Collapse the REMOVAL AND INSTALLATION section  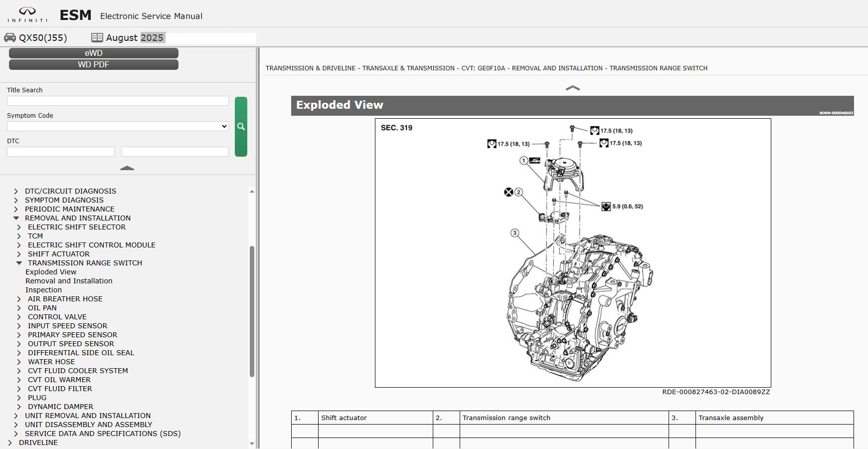click(16, 218)
